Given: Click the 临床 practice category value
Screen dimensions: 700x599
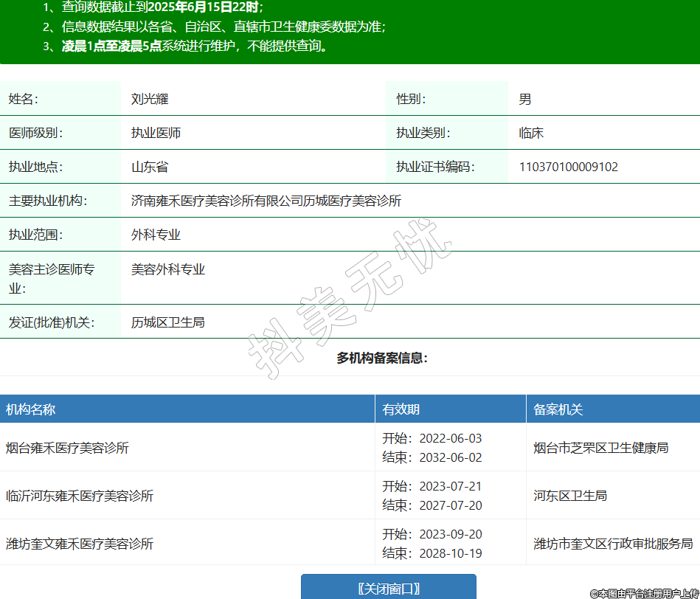Looking at the screenshot, I should (x=531, y=133).
